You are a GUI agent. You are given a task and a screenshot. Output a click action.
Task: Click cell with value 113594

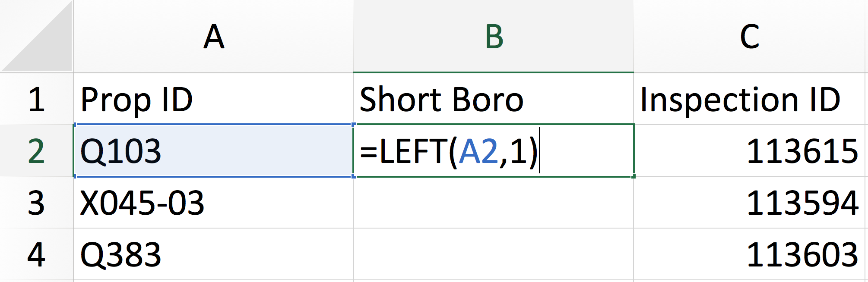(751, 202)
